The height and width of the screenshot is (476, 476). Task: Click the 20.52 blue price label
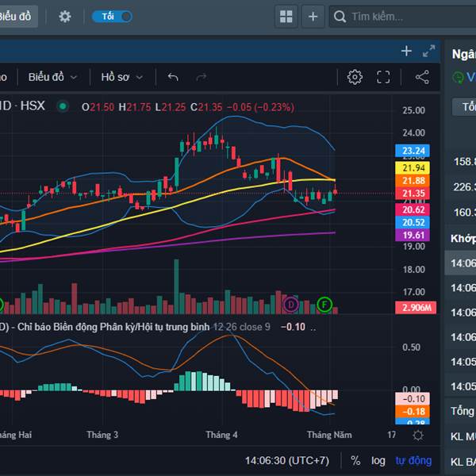[413, 222]
